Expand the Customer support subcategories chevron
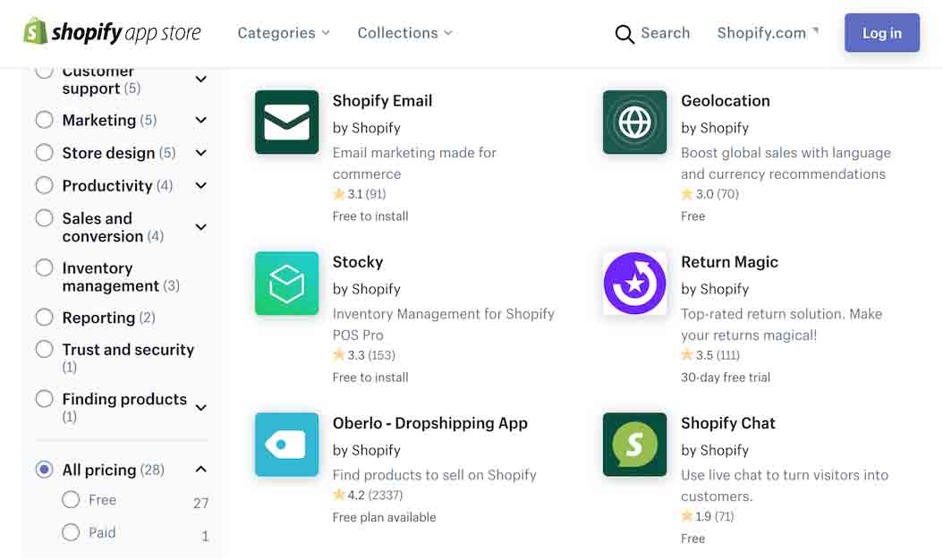 pyautogui.click(x=201, y=79)
